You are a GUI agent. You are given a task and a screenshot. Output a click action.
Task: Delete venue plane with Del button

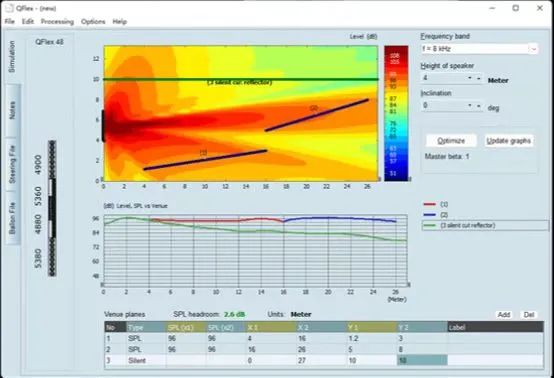click(x=529, y=314)
